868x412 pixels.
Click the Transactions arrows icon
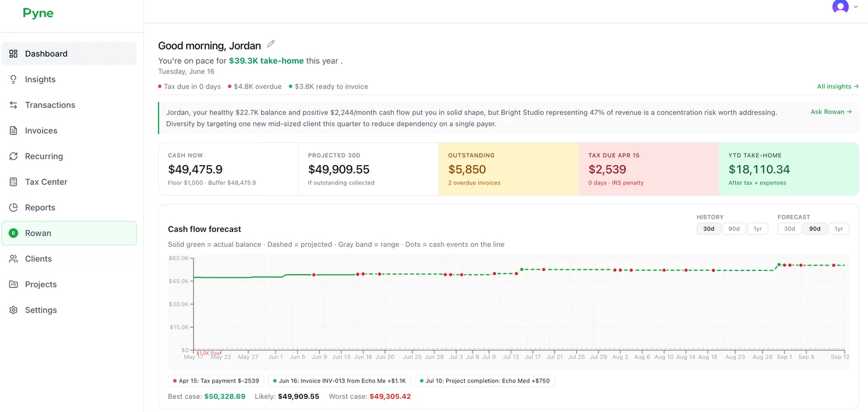tap(13, 105)
